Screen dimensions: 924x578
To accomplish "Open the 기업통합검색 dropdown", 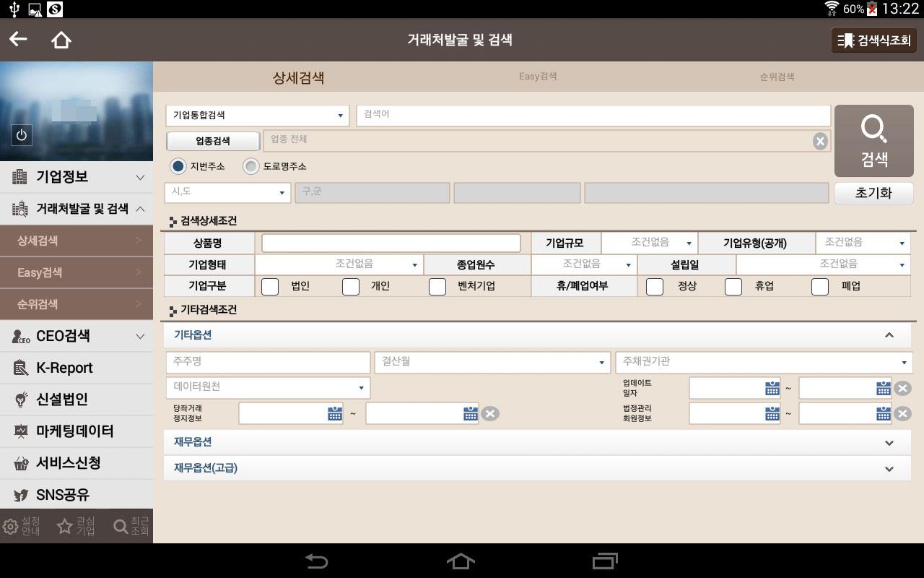I will (x=258, y=116).
